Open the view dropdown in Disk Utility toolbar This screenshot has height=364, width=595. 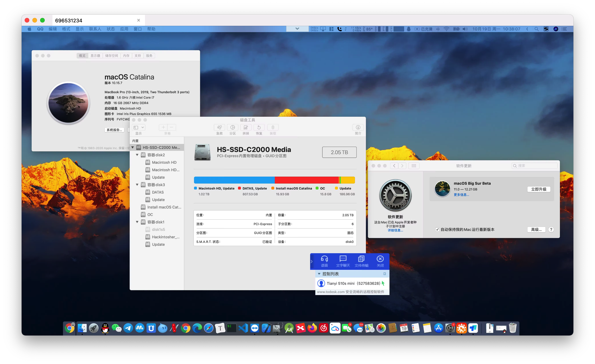tap(139, 127)
